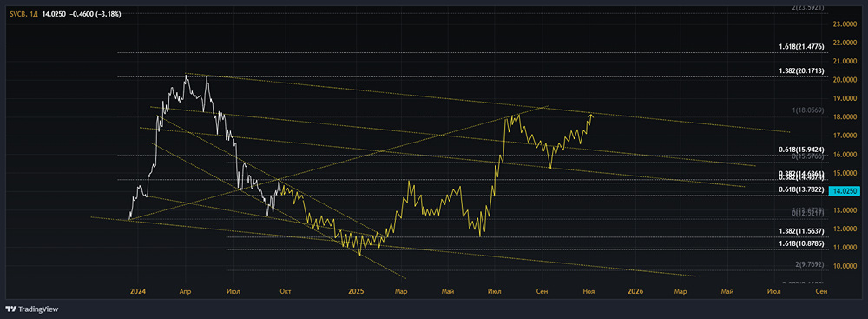This screenshot has width=868, height=319.
Task: Click the Апр label on time axis
Action: (185, 290)
